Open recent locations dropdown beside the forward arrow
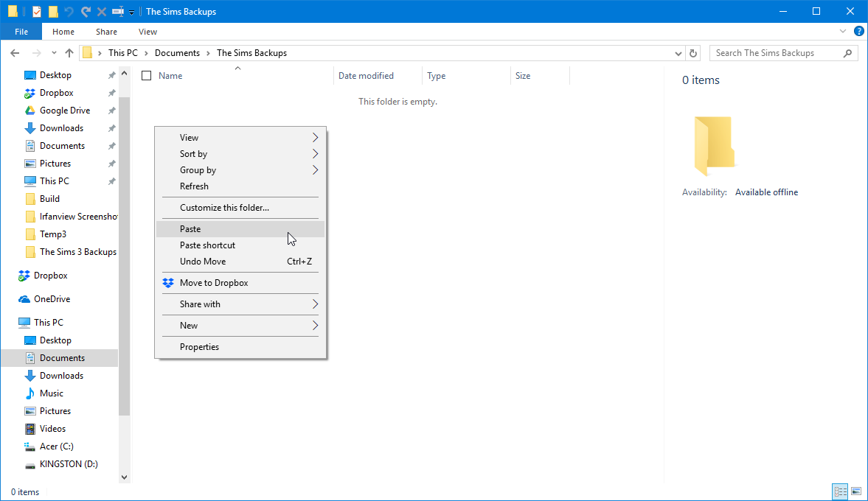This screenshot has height=501, width=868. tap(54, 53)
